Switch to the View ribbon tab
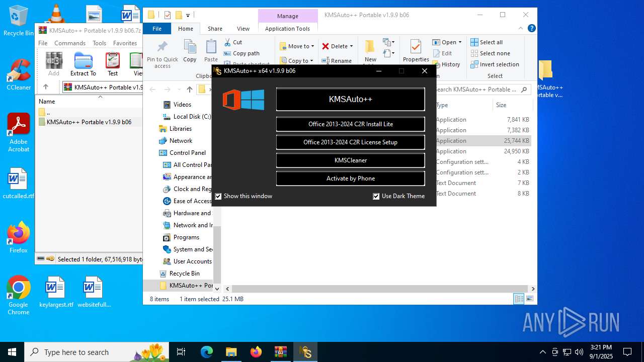644x362 pixels. click(x=243, y=29)
